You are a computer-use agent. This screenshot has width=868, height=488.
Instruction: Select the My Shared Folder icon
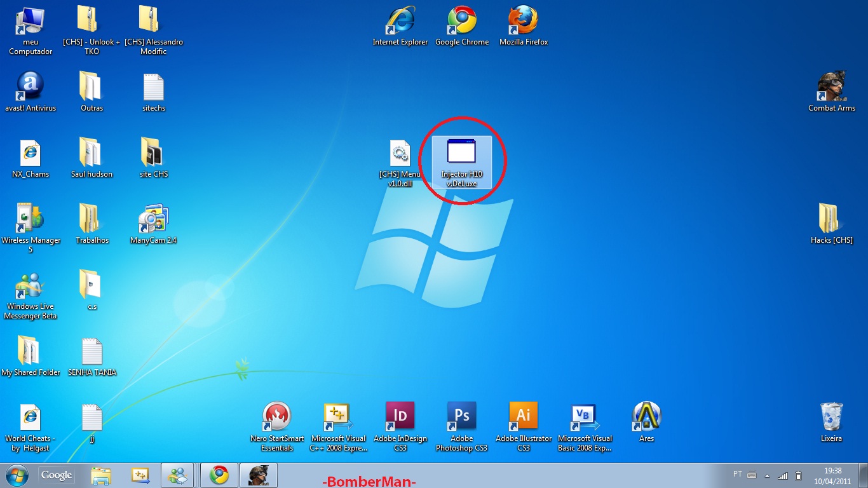31,356
